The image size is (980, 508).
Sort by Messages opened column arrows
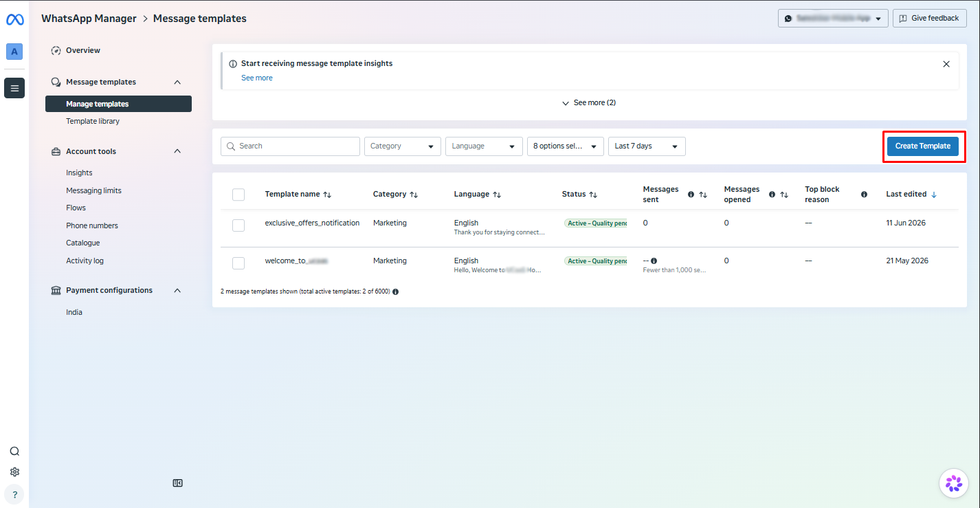[784, 195]
